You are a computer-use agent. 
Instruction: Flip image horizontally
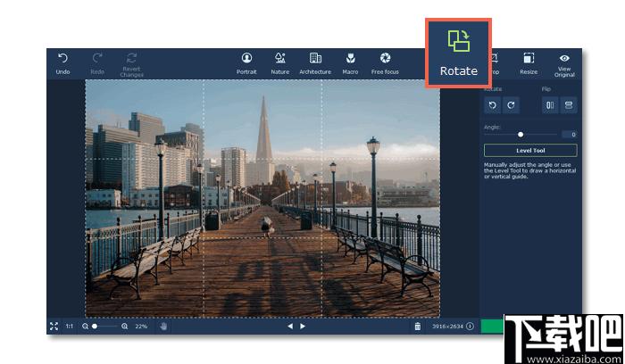pyautogui.click(x=550, y=105)
